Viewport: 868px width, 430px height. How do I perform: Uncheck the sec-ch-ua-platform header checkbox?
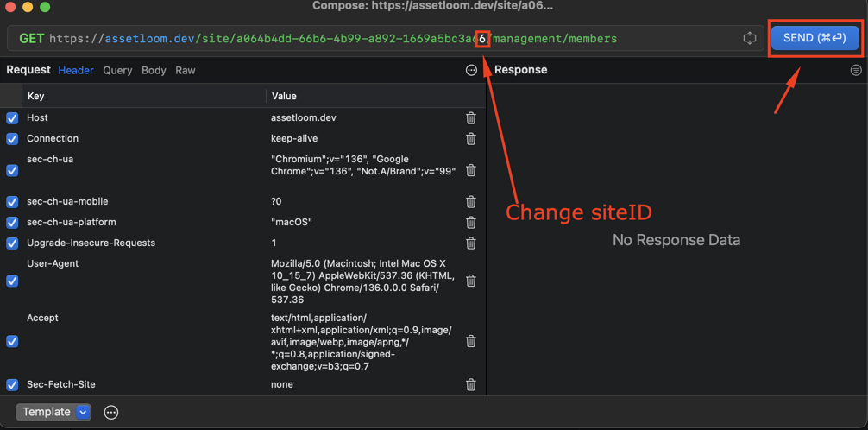11,223
